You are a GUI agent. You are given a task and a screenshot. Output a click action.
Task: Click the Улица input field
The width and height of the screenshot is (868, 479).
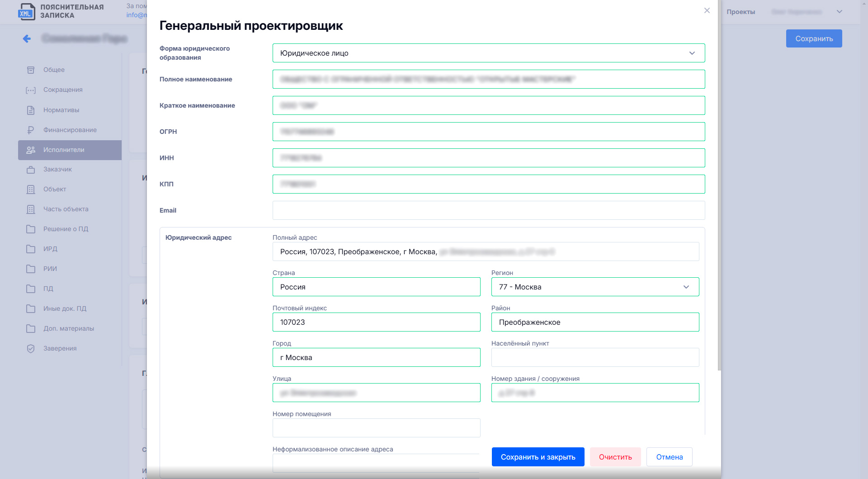coord(377,393)
